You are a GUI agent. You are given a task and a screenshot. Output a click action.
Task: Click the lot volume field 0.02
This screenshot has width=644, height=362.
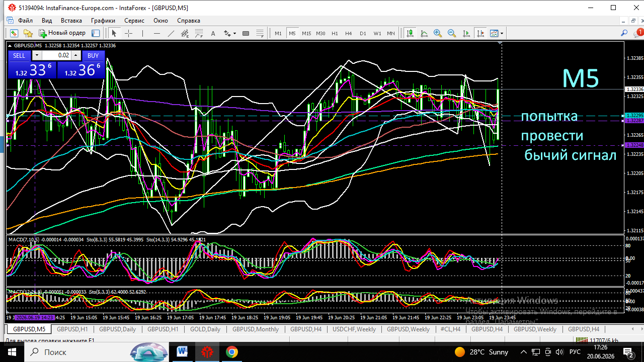56,55
